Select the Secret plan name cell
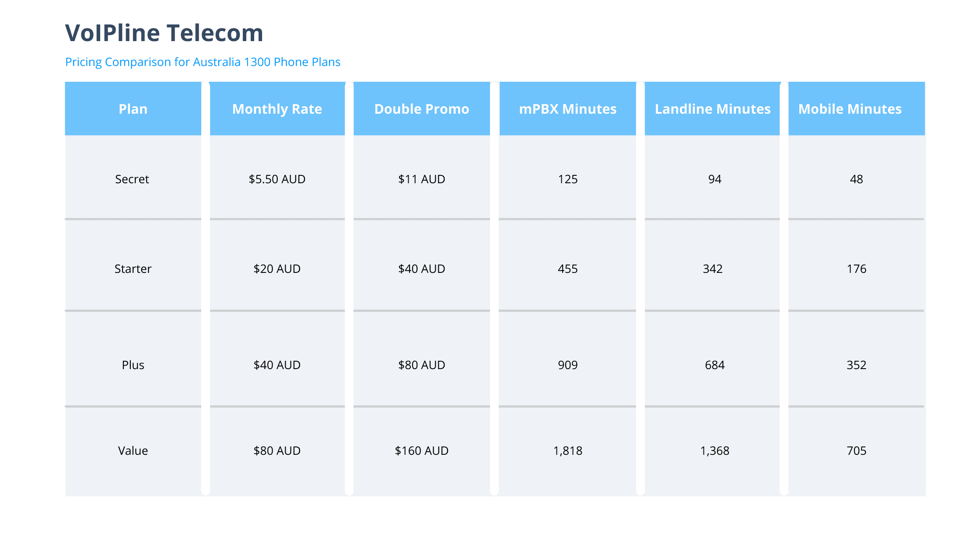980x551 pixels. pos(132,179)
